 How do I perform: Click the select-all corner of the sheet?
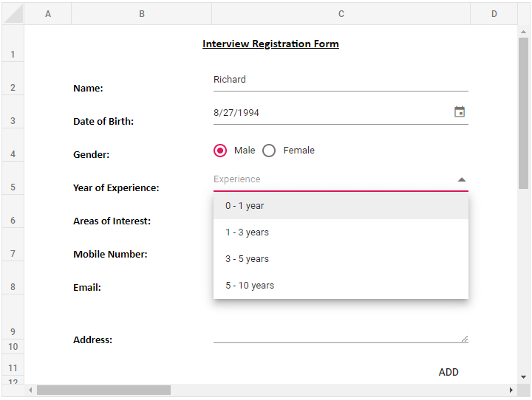(13, 14)
